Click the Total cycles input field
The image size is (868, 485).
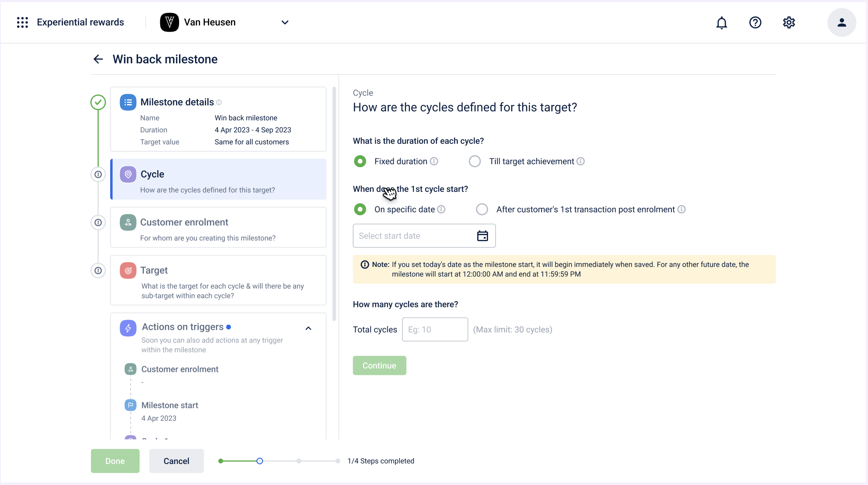point(434,329)
